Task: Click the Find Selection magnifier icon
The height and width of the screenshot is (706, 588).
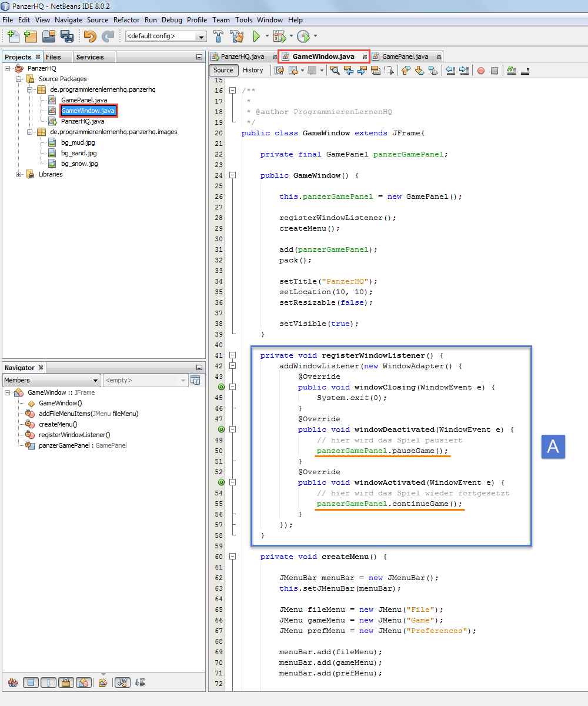Action: click(335, 71)
